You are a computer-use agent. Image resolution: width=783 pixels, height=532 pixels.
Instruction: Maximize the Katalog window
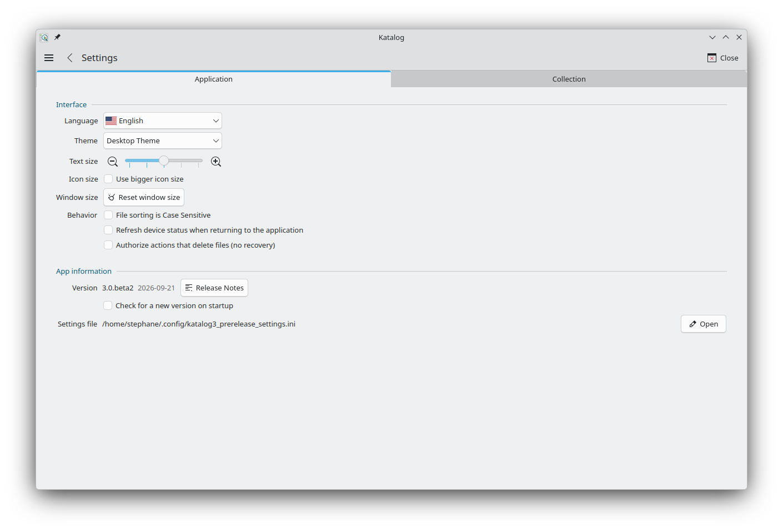click(x=726, y=37)
